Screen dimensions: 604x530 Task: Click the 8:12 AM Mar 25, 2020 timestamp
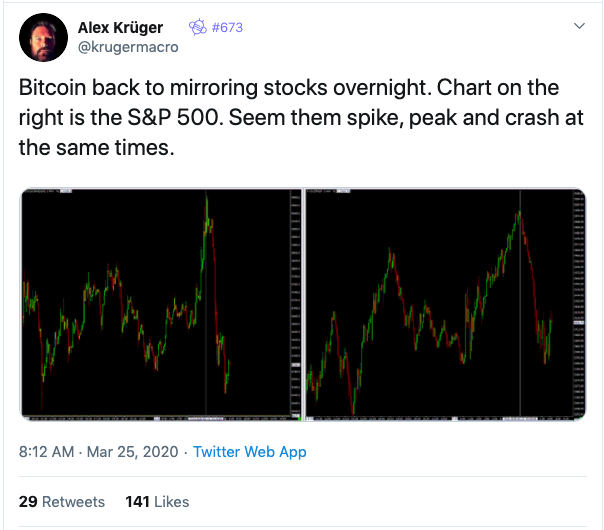coord(99,452)
